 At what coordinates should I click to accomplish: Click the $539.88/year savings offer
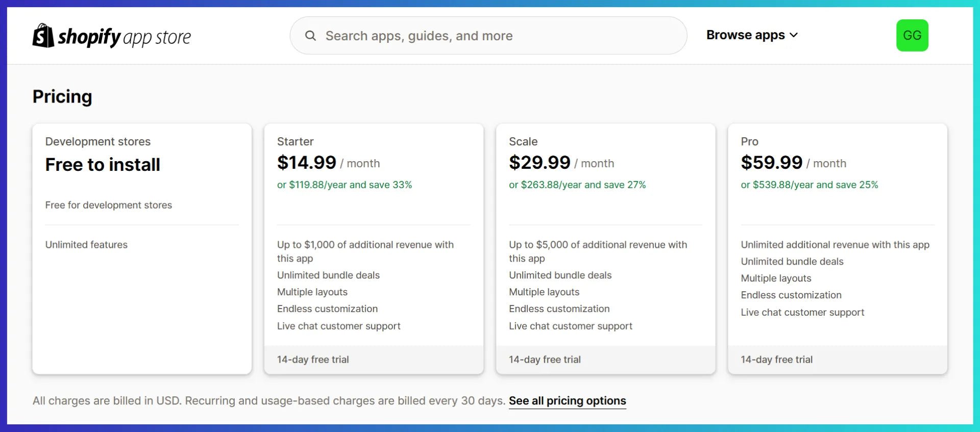[810, 185]
